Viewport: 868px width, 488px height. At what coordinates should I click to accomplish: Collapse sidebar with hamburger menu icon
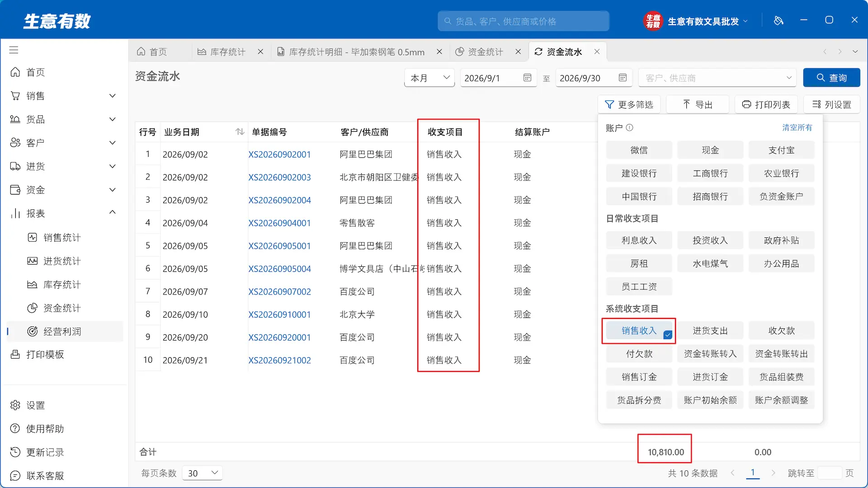coord(14,50)
